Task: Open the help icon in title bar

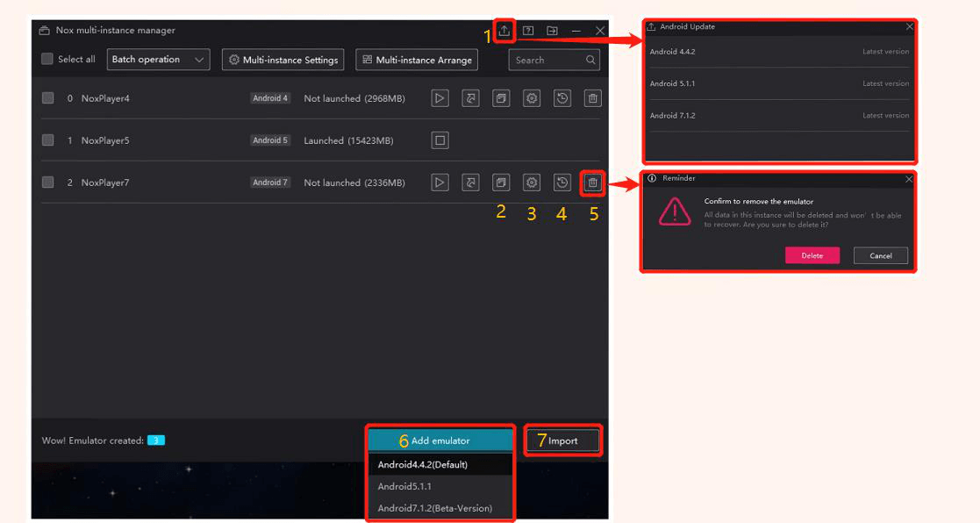Action: pyautogui.click(x=528, y=31)
